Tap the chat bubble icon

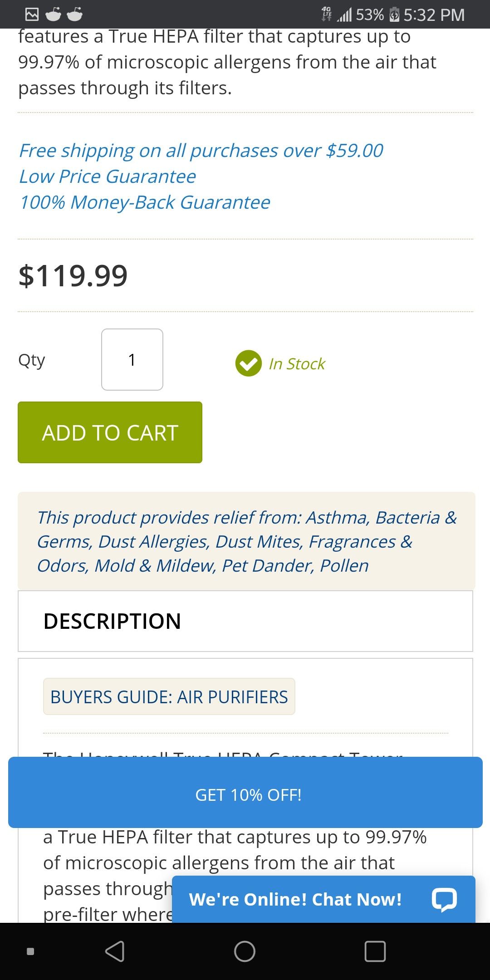(x=444, y=899)
